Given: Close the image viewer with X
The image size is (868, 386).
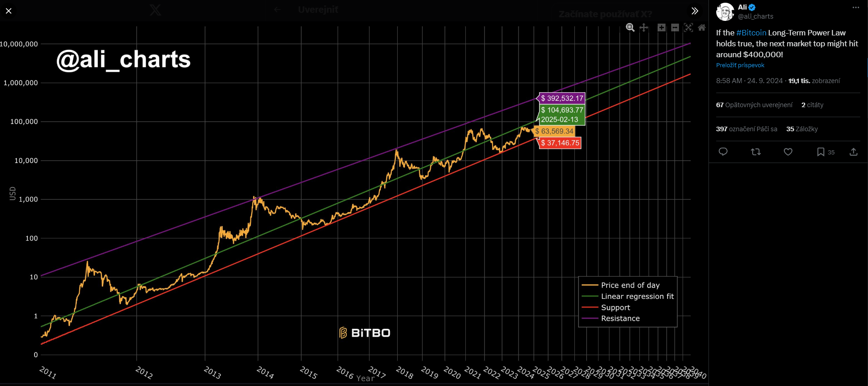Looking at the screenshot, I should click(9, 11).
